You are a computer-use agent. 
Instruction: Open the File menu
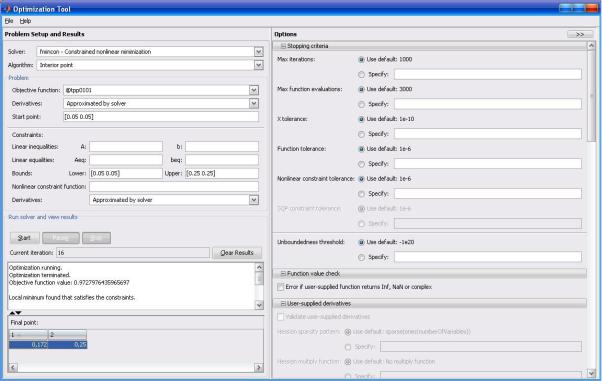click(x=9, y=21)
